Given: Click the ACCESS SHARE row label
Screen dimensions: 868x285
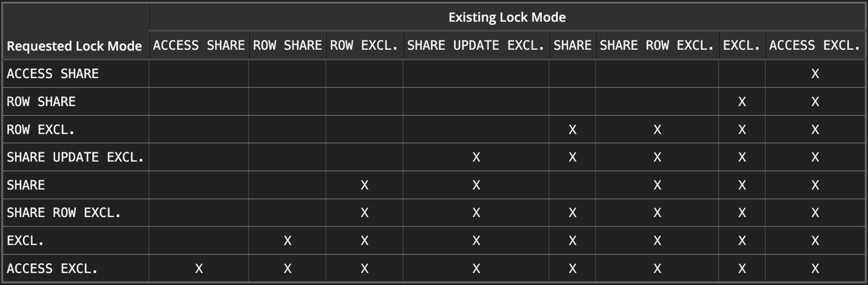Looking at the screenshot, I should (x=52, y=74).
